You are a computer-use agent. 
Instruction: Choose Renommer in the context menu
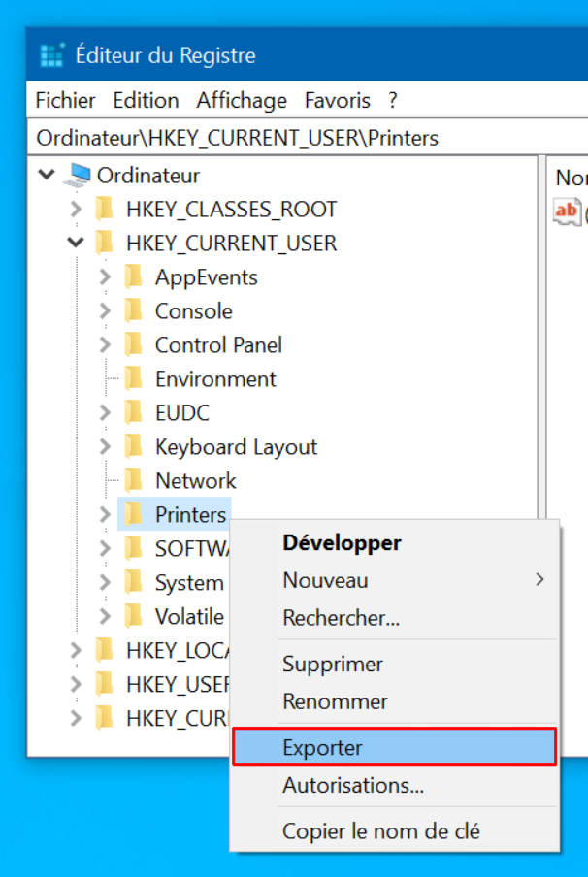[x=395, y=701]
